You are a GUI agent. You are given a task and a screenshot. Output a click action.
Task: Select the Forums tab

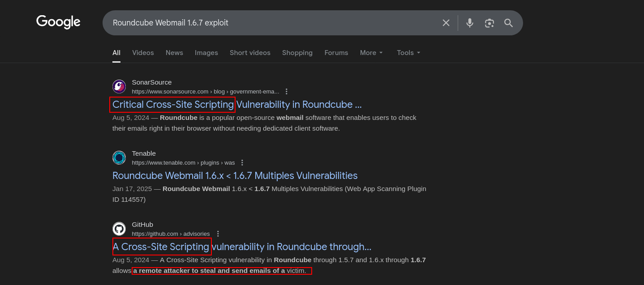click(336, 53)
